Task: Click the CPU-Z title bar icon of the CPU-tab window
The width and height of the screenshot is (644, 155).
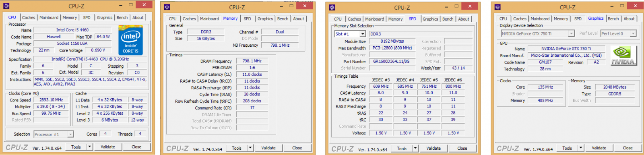Action: click(x=6, y=6)
